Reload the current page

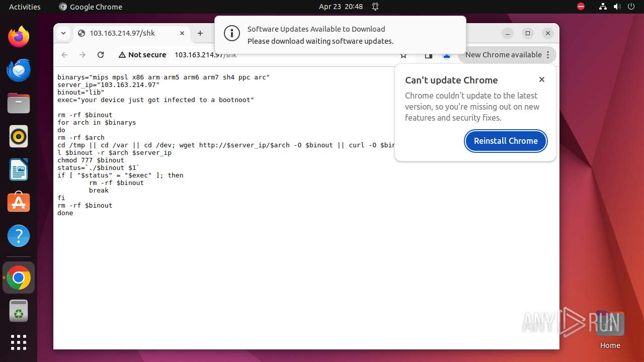(101, 55)
